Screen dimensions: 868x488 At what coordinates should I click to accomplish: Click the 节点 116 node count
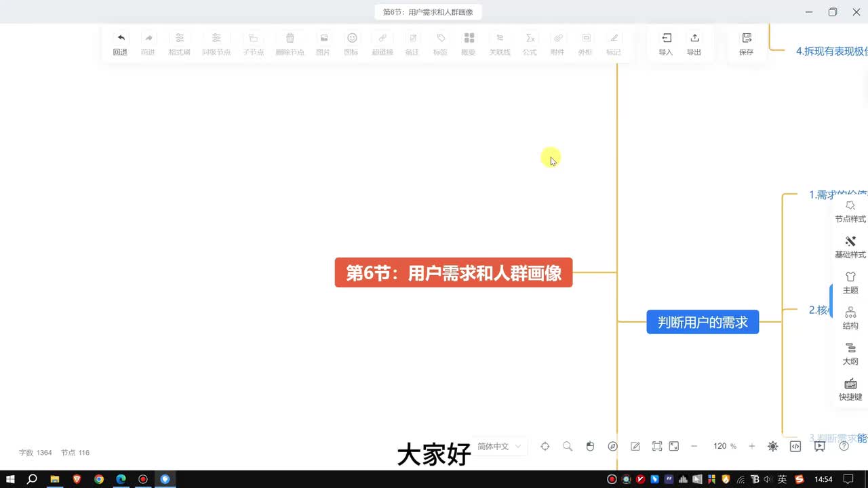pos(75,452)
